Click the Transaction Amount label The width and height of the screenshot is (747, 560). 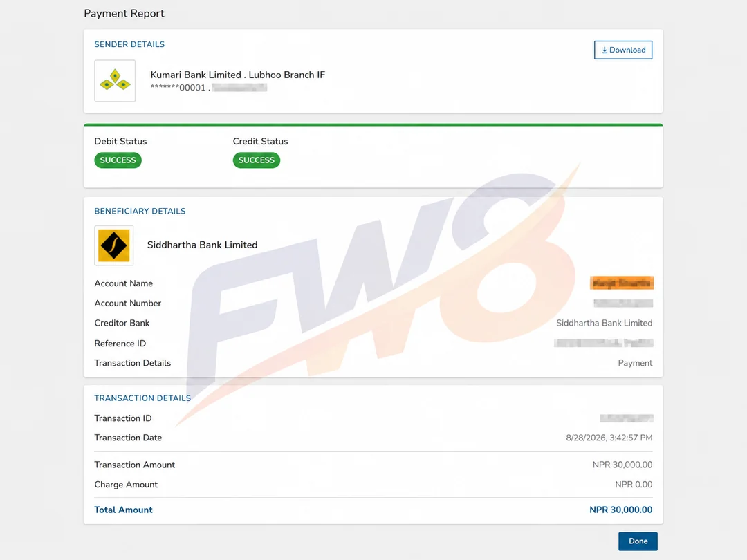[134, 465]
